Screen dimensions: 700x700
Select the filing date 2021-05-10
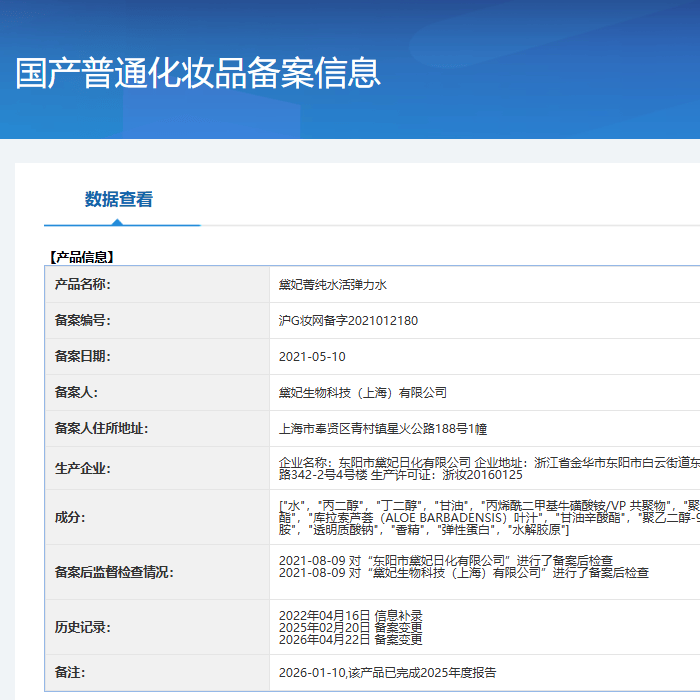(x=312, y=357)
